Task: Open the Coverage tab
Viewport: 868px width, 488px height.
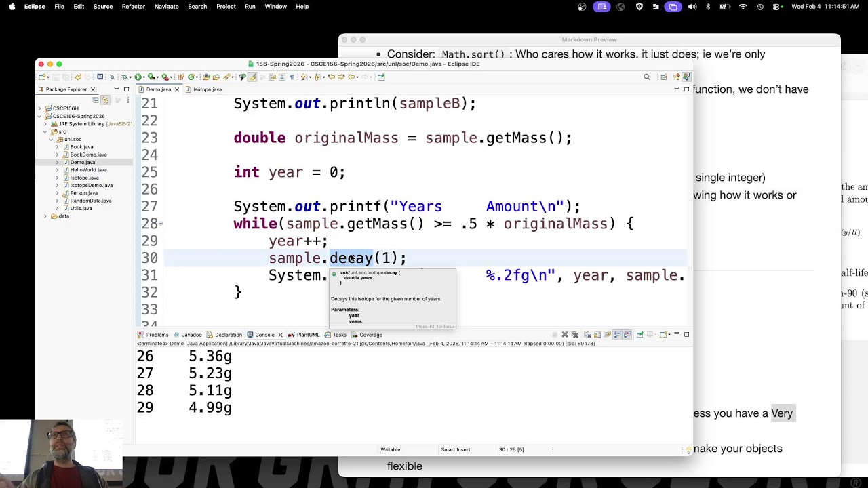Action: coord(366,335)
